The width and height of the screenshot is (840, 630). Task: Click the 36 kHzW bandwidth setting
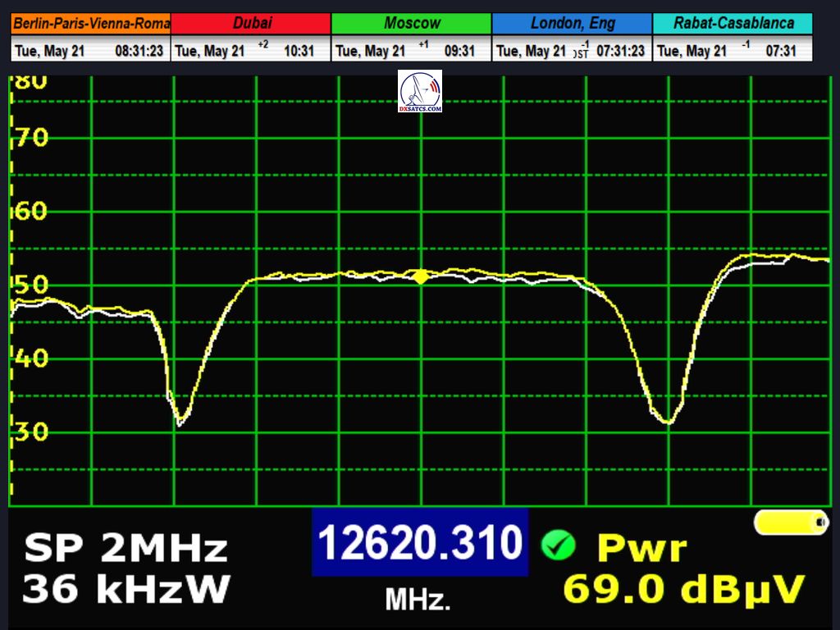click(127, 589)
